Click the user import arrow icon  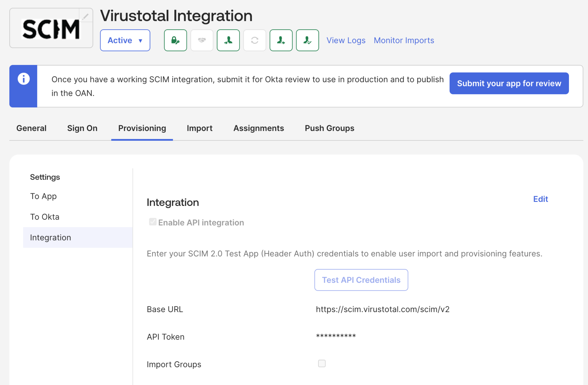click(x=228, y=40)
